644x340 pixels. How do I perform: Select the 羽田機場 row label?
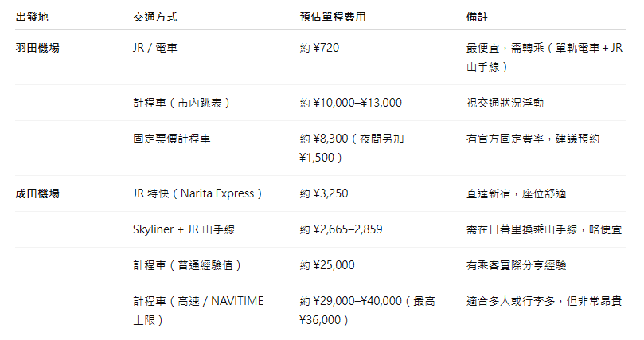click(x=37, y=48)
